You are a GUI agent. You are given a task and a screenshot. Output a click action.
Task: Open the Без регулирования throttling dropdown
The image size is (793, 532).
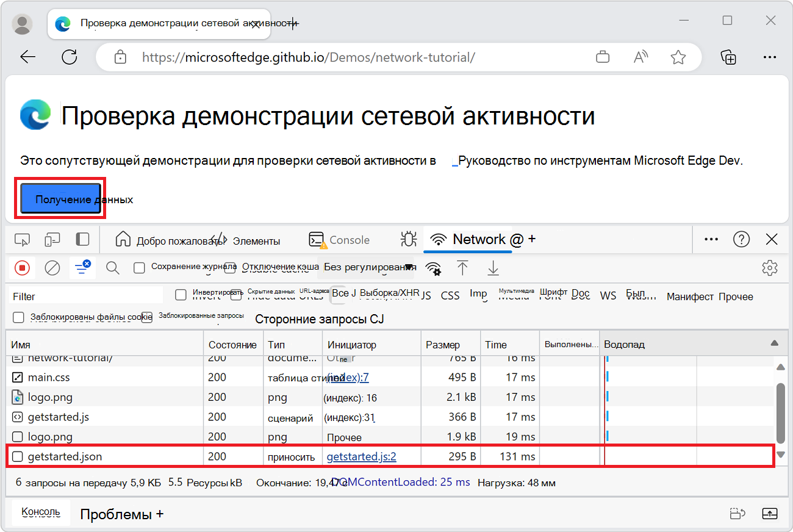366,267
